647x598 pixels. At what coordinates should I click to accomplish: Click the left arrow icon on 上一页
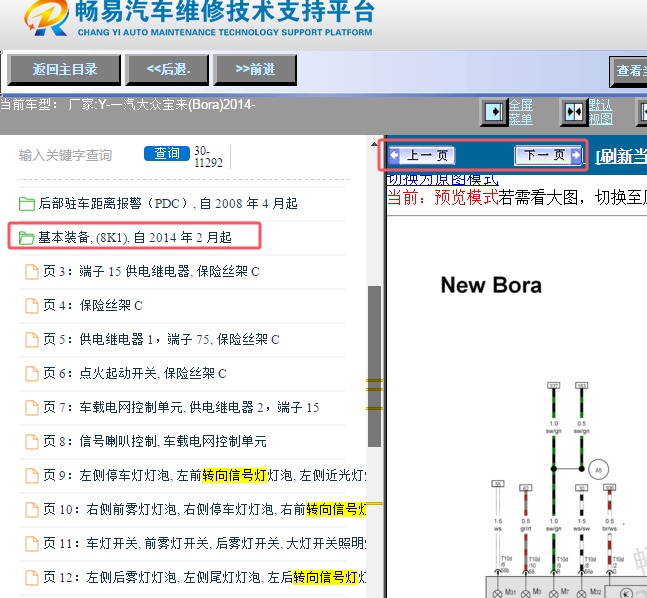click(x=394, y=155)
